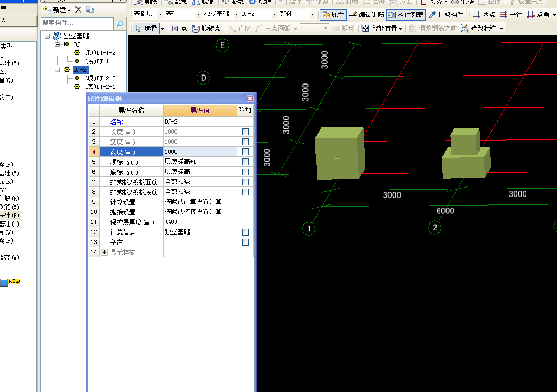Activate 拾取构件 (Pick component) tool

[x=446, y=15]
